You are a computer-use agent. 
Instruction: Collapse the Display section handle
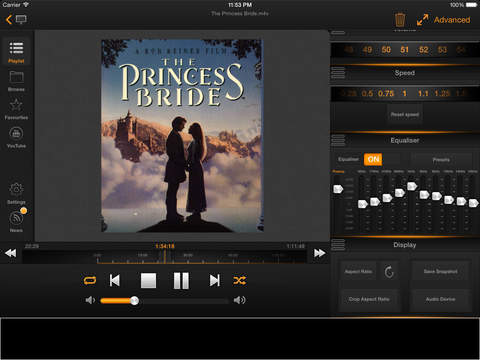coord(338,245)
